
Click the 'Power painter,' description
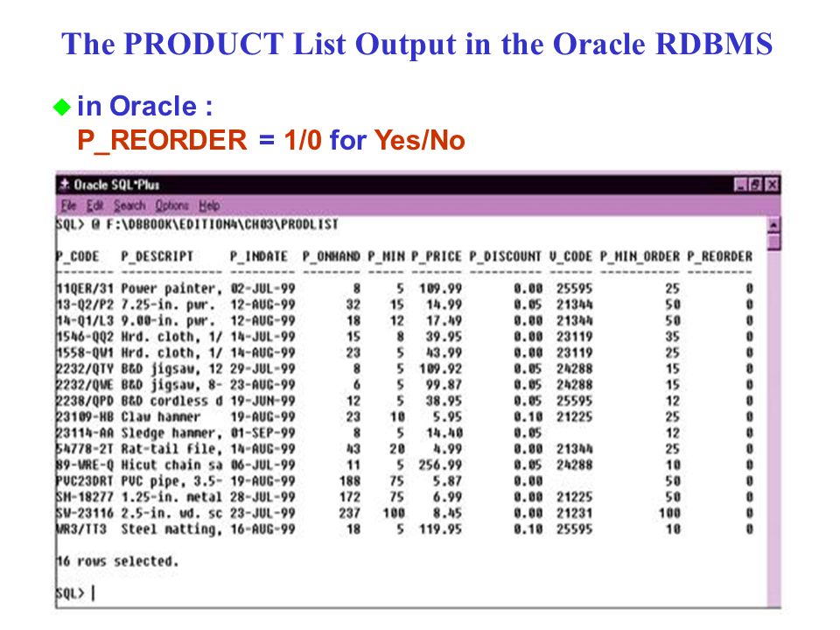[x=171, y=289]
